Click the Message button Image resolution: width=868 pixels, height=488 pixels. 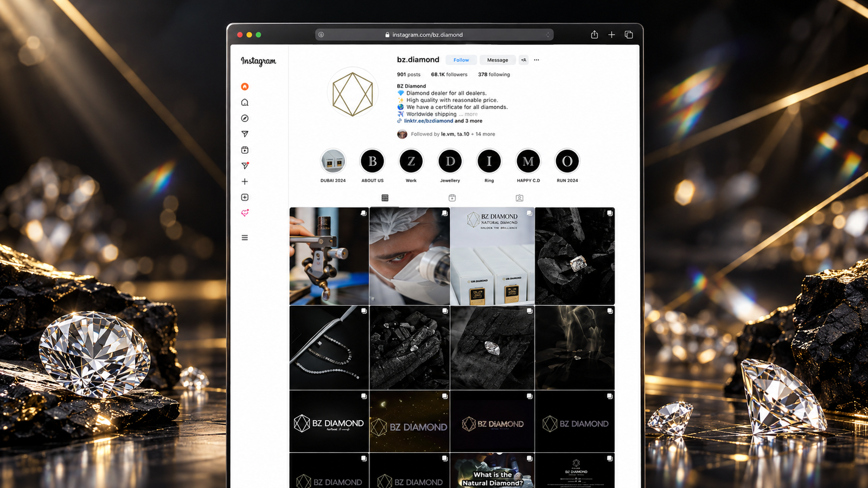tap(497, 60)
